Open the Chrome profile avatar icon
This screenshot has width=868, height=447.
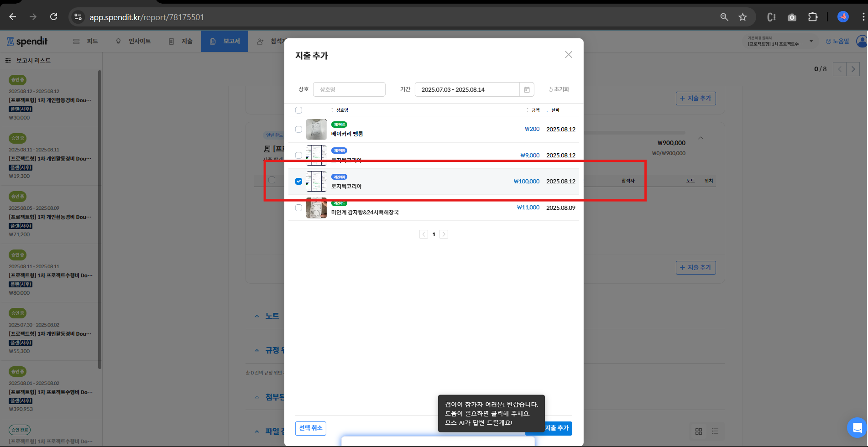point(843,17)
